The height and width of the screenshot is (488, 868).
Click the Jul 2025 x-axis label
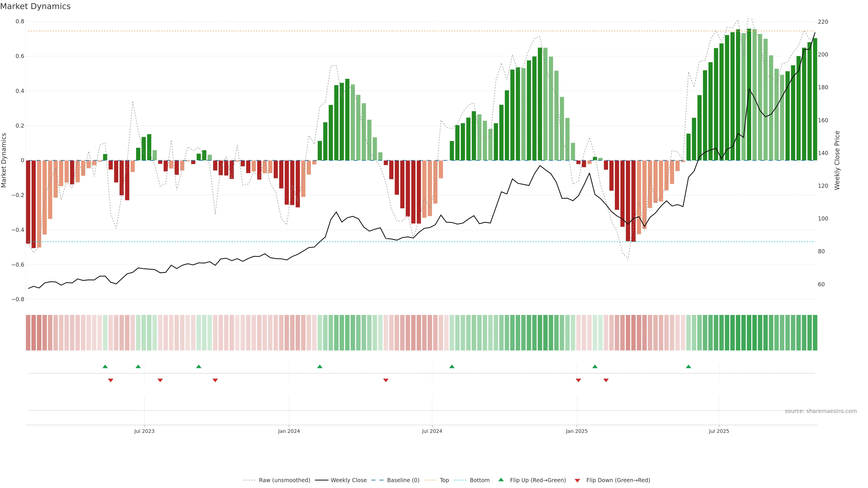tap(719, 431)
